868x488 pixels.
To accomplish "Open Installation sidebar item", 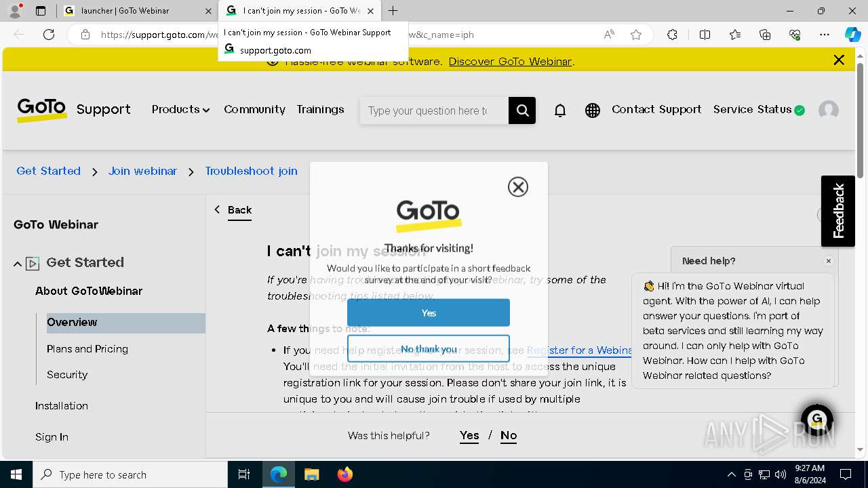I will (x=62, y=406).
